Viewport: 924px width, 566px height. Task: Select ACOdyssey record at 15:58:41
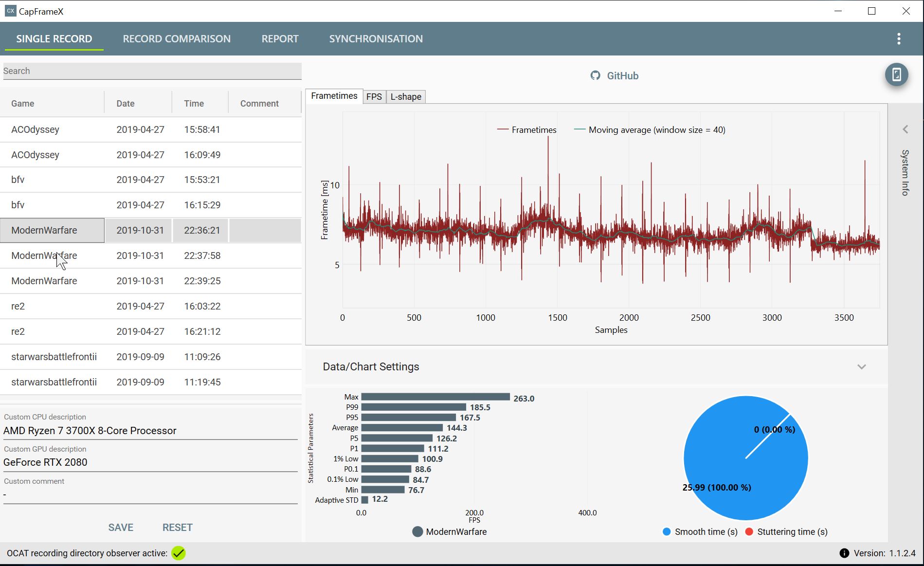[x=151, y=129]
